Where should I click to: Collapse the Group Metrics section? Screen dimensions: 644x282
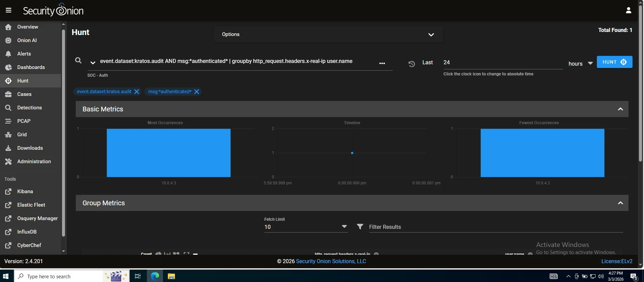click(620, 203)
